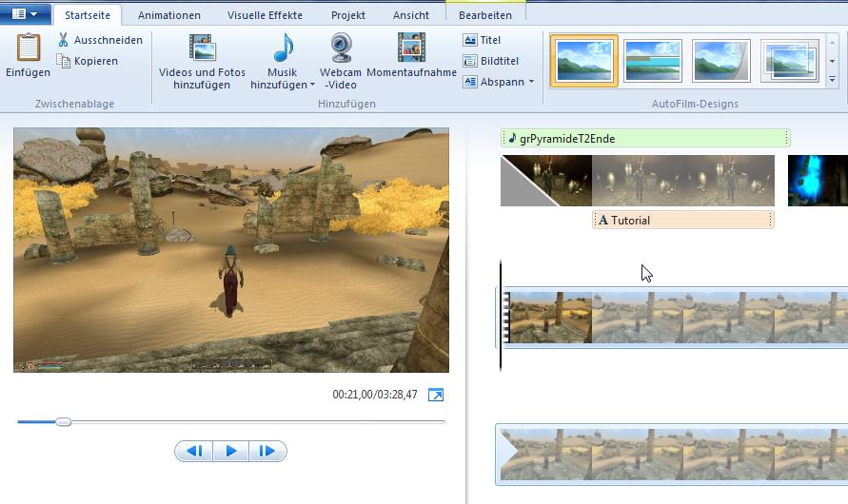Play the movie preview
This screenshot has width=848, height=504.
231,451
